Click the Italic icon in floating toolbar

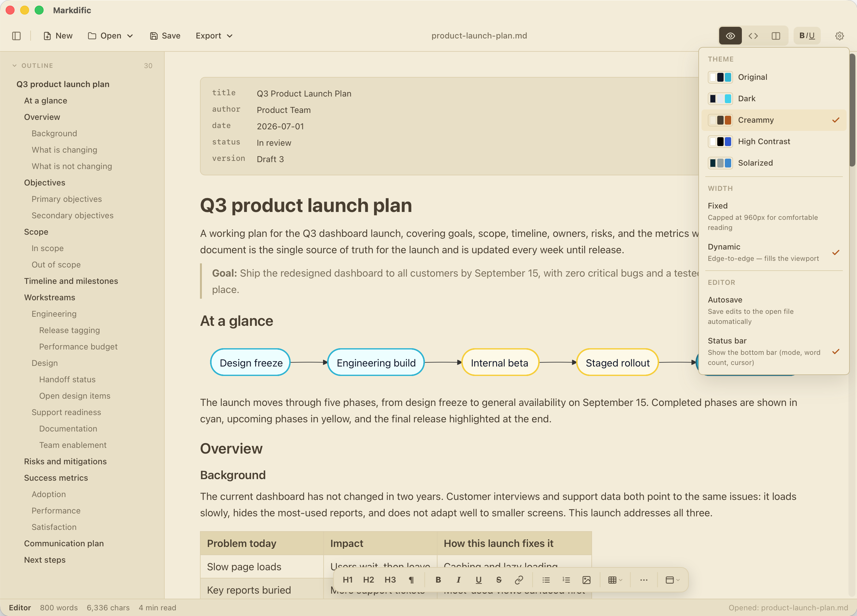(x=458, y=580)
